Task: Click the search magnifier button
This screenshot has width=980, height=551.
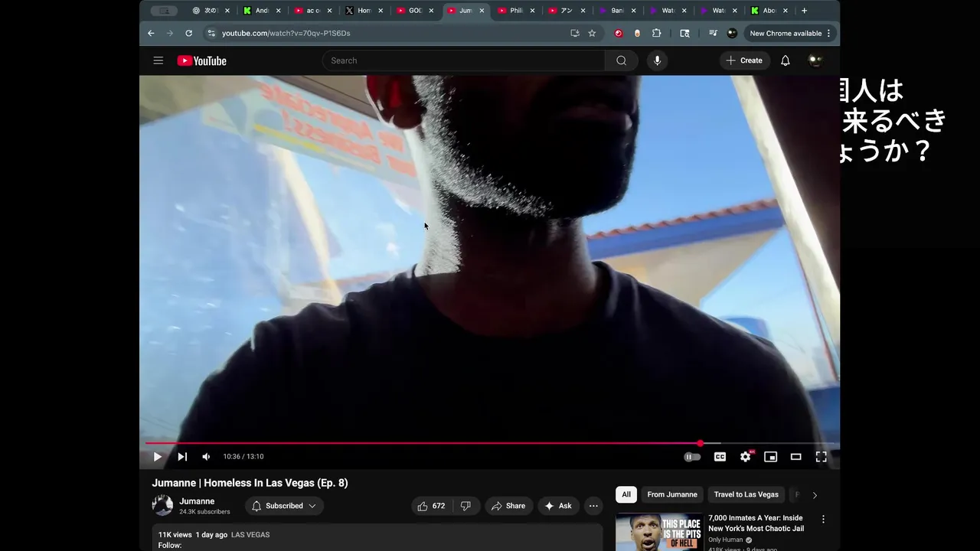Action: (x=621, y=60)
